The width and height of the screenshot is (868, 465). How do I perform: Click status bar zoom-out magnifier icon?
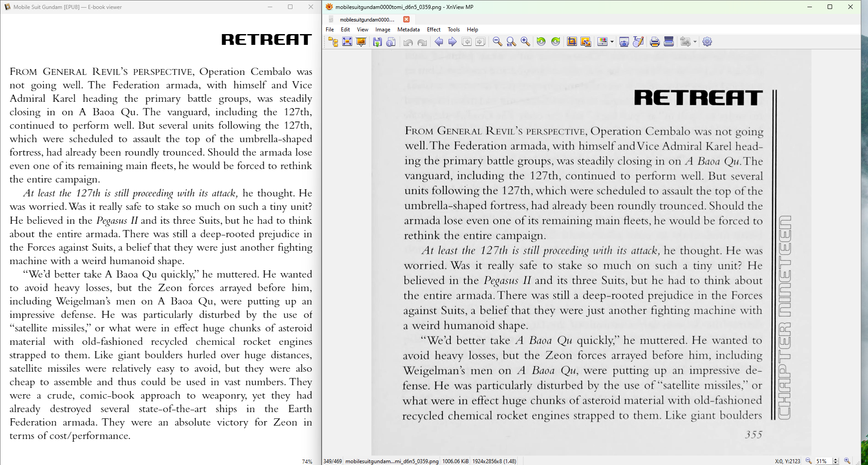[x=809, y=461]
